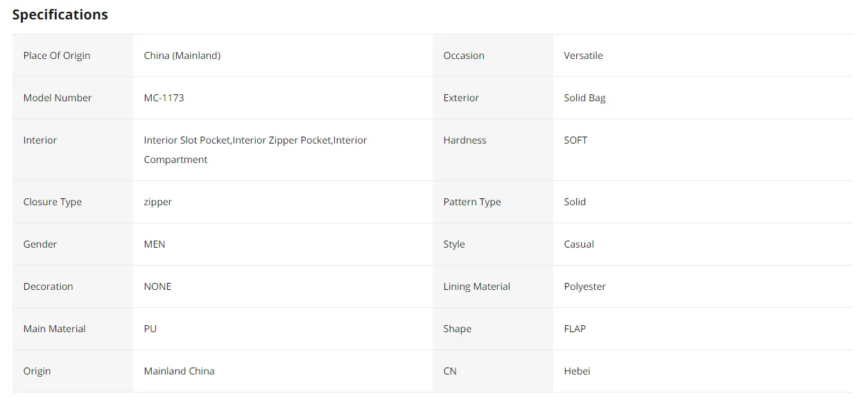This screenshot has height=405, width=868.
Task: Click the Pattern Type label
Action: 472,202
